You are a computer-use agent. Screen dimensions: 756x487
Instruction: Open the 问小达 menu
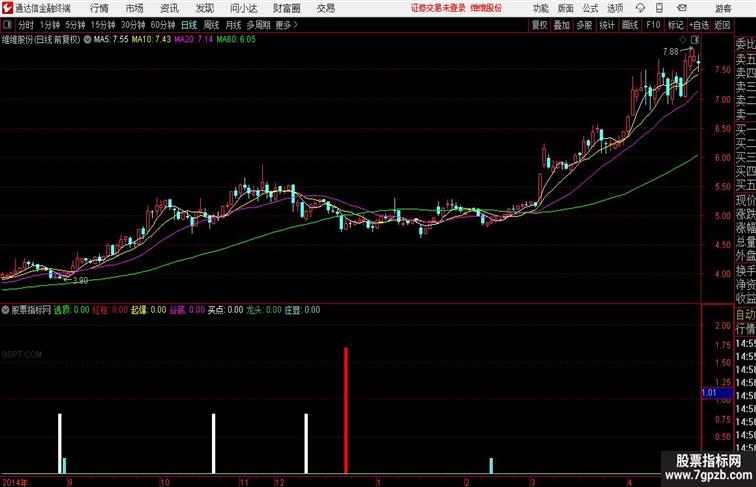243,8
